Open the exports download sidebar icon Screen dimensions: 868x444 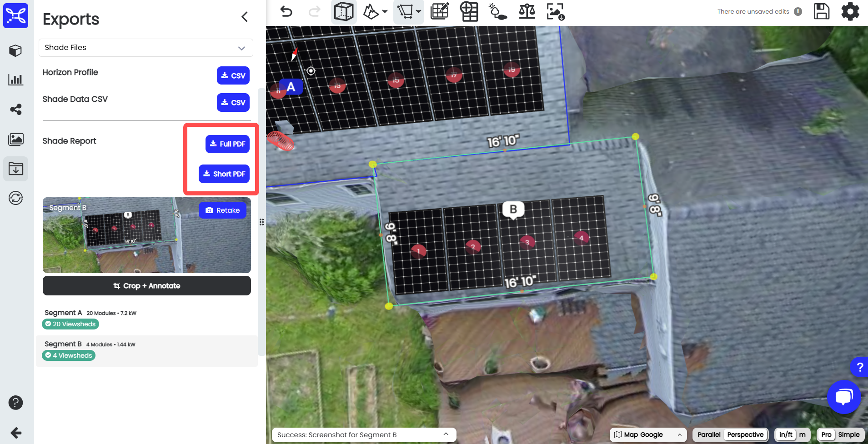click(x=16, y=169)
